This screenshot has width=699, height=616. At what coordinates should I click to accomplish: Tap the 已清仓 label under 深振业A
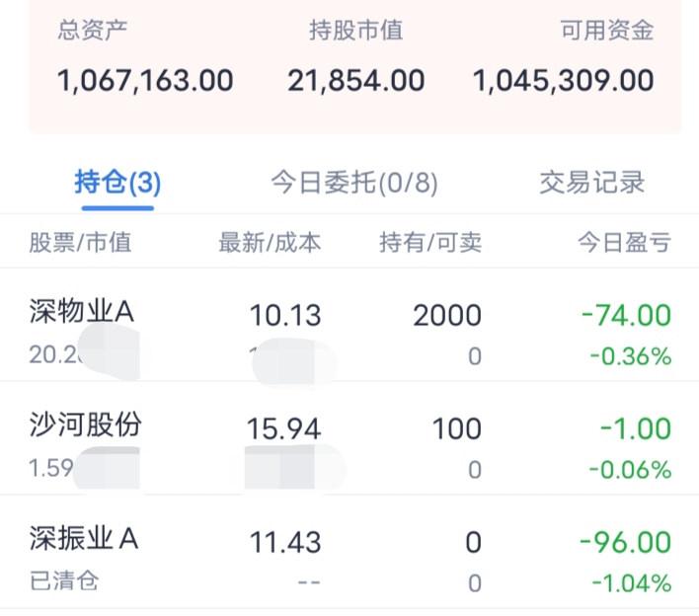[65, 580]
